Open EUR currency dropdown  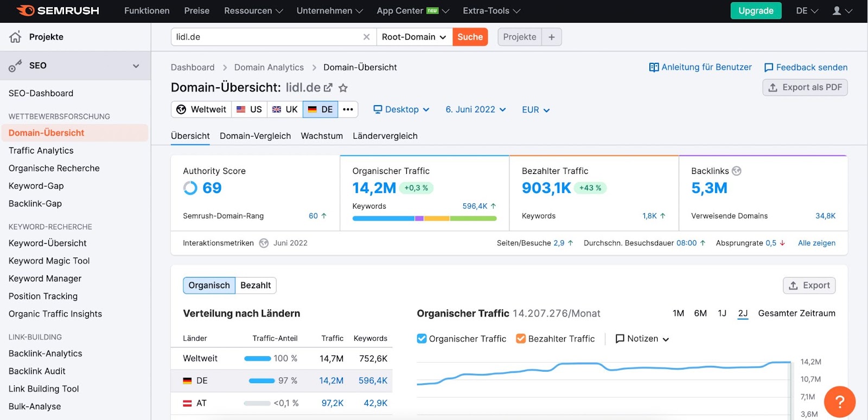pyautogui.click(x=536, y=109)
